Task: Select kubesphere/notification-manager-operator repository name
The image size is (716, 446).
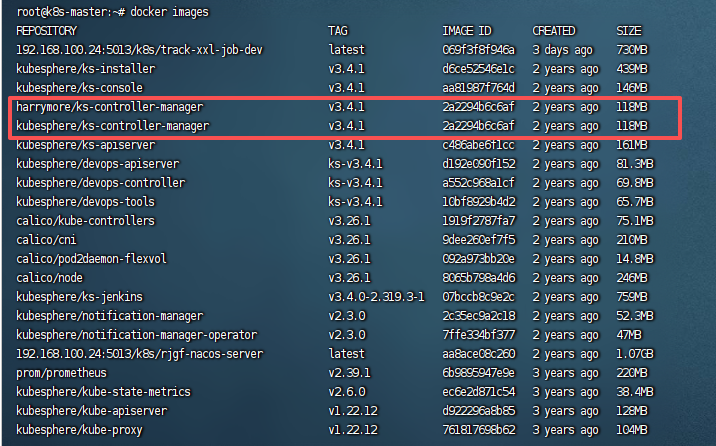Action: 137,335
